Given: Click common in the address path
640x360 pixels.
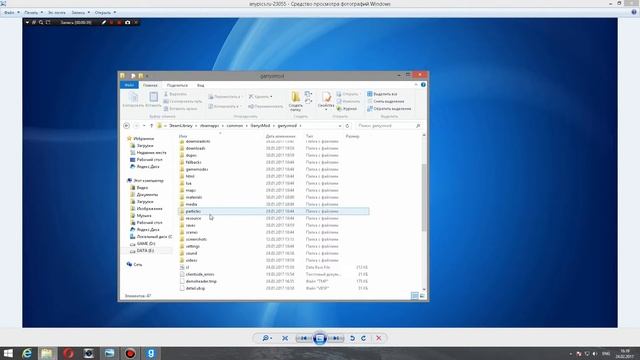Looking at the screenshot, I should tap(235, 126).
